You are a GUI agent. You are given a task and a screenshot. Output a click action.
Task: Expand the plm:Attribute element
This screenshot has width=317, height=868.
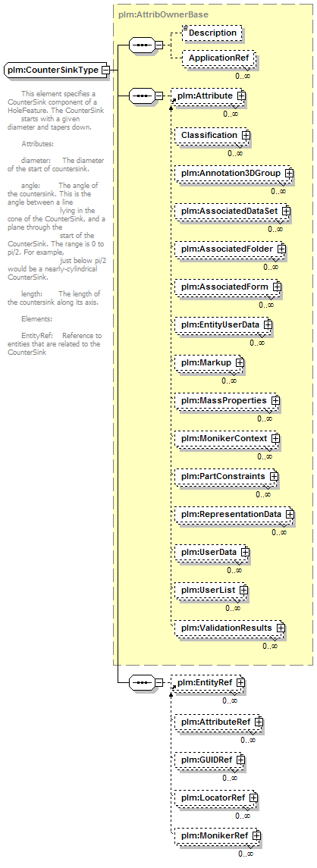click(242, 96)
